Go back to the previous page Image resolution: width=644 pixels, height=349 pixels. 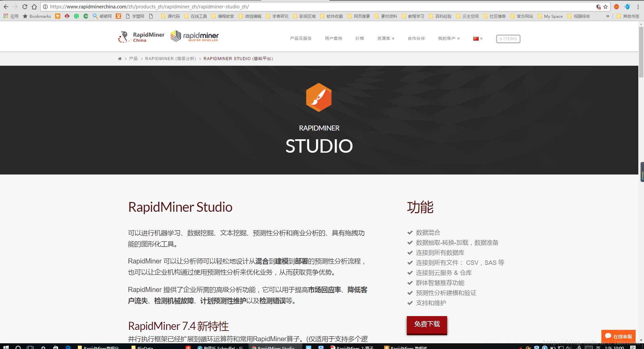[6, 7]
